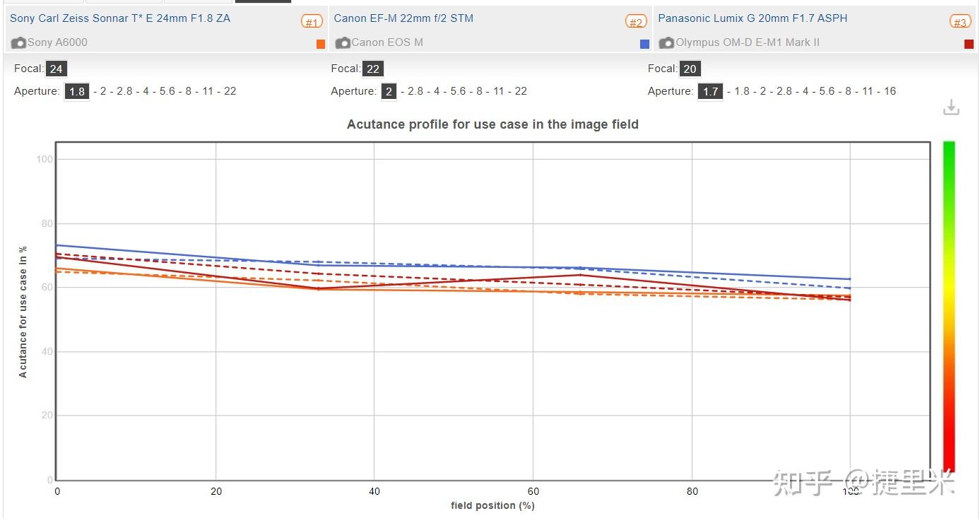Choose aperture 1.8 for the Sony lens

[77, 92]
